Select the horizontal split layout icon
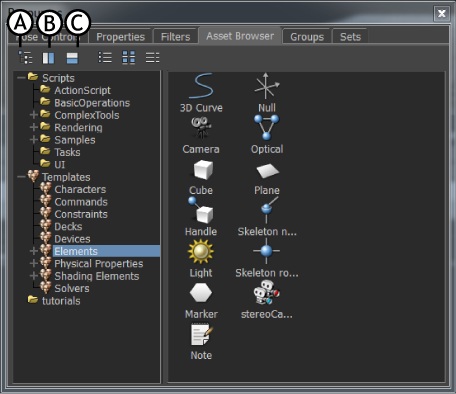Image resolution: width=456 pixels, height=394 pixels. click(72, 58)
